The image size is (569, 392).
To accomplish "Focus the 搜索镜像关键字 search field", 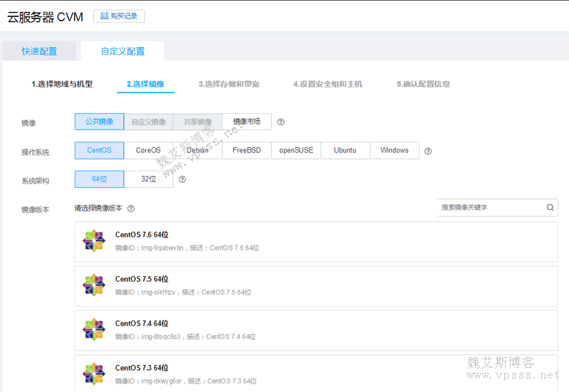I will tap(491, 208).
